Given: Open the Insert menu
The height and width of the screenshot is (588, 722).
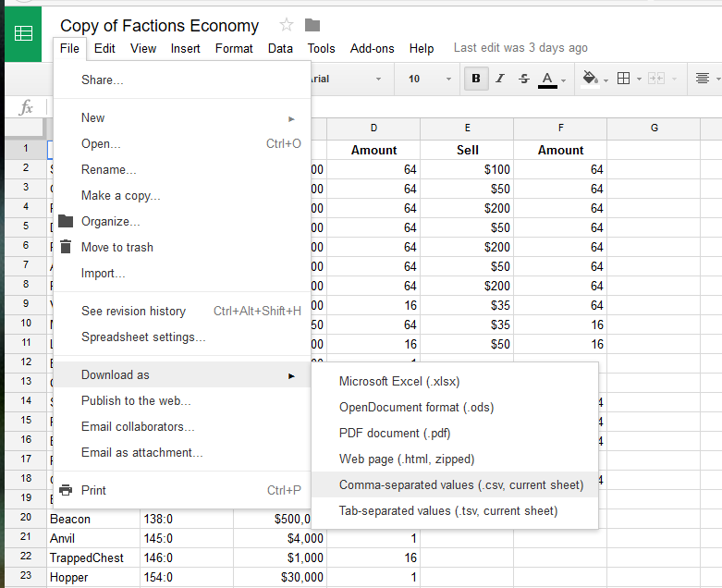Looking at the screenshot, I should 186,48.
